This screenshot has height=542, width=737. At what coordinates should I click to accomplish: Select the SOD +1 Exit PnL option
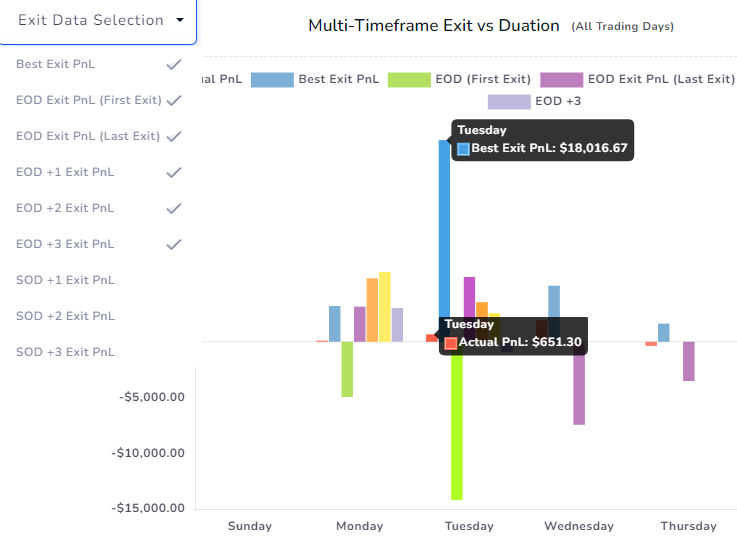[65, 280]
